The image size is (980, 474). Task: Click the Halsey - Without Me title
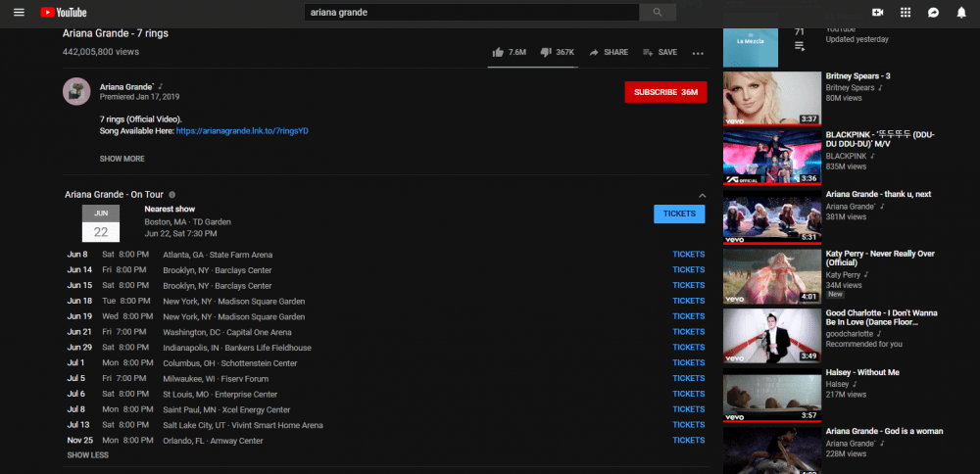861,372
